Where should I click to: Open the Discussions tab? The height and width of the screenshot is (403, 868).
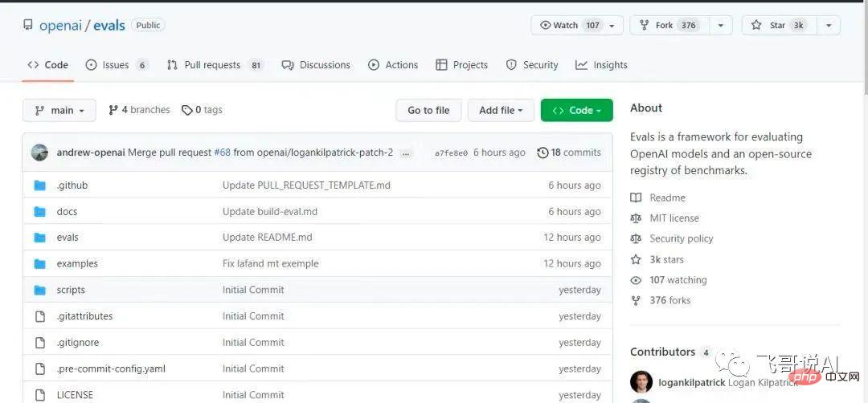tap(316, 65)
